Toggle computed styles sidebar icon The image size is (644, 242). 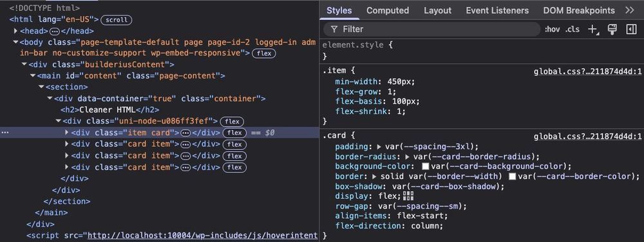click(x=631, y=29)
